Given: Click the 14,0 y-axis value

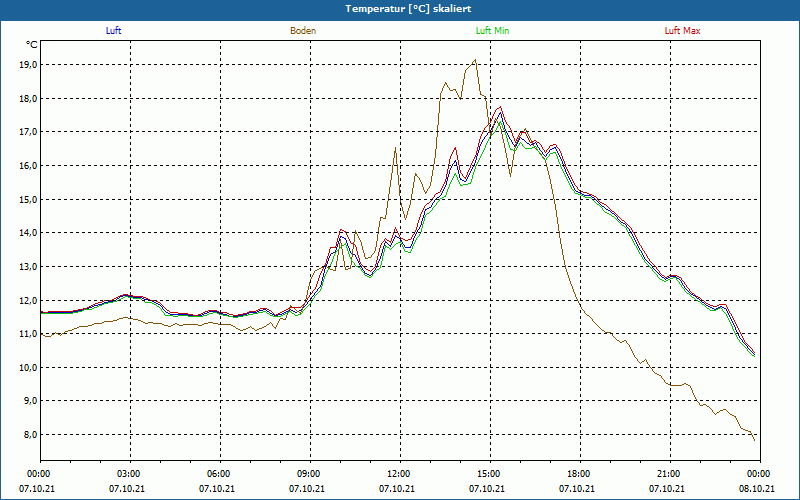Looking at the screenshot, I should tap(28, 233).
